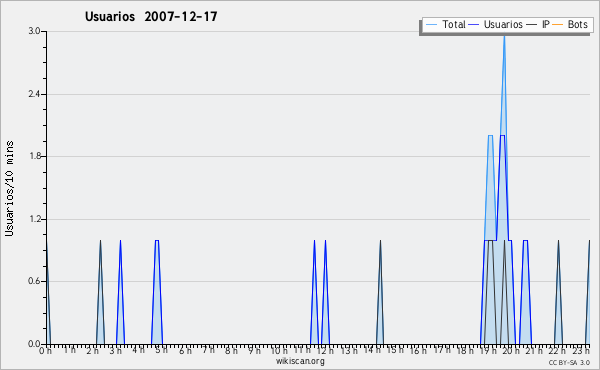Image resolution: width=600 pixels, height=370 pixels.
Task: Click the orange Bots legend line swatch
Action: click(x=558, y=25)
